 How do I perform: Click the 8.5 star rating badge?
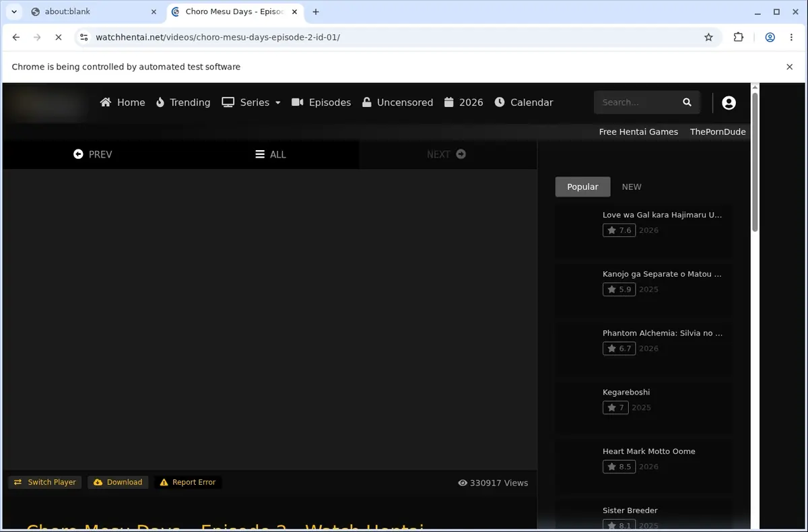619,467
